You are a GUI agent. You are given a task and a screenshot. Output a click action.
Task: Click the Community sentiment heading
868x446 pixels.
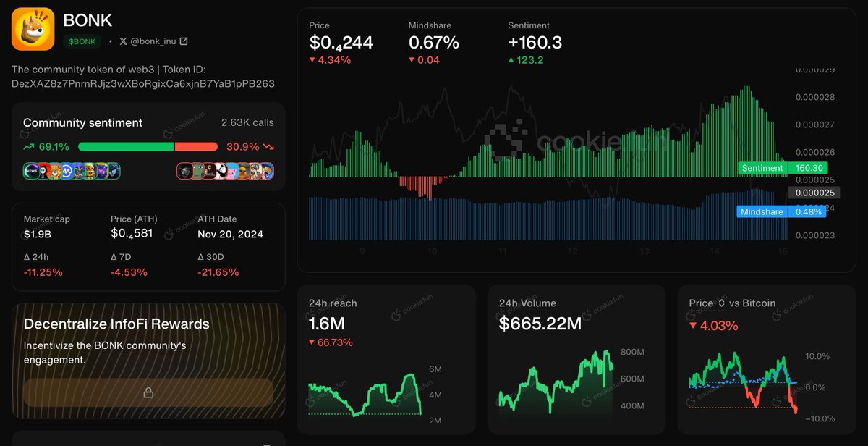[83, 123]
